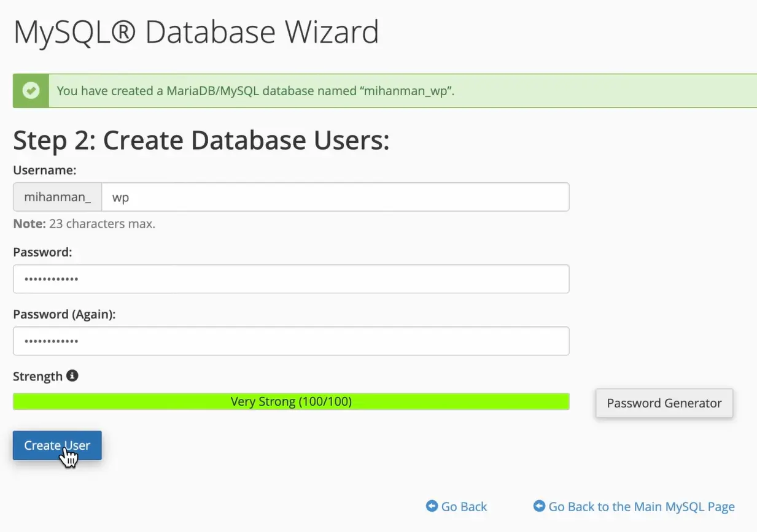Click the Password (Again) label
757x532 pixels.
click(64, 314)
